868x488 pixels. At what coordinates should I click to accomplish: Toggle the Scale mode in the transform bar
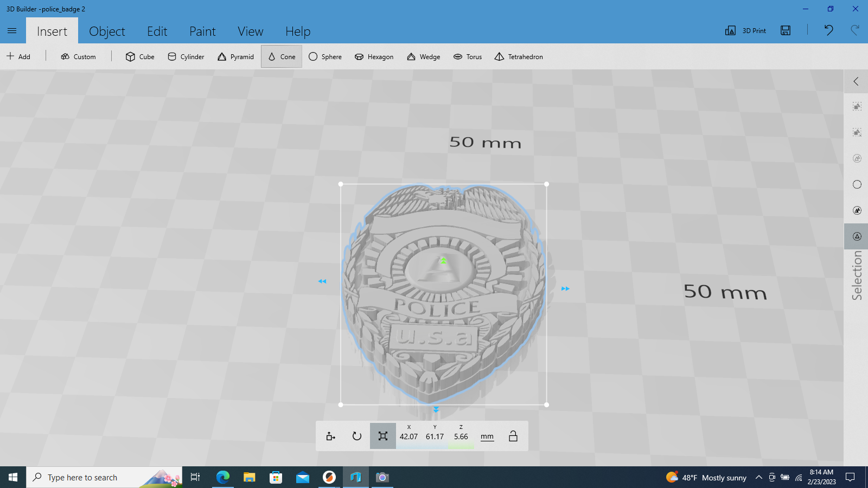click(x=382, y=435)
